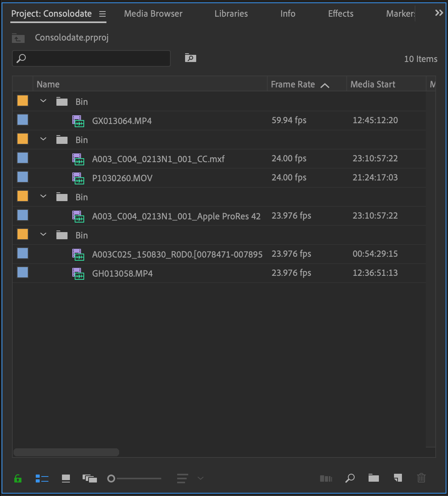The width and height of the screenshot is (448, 496).
Task: Open the sort options dropdown chevron
Action: (201, 479)
